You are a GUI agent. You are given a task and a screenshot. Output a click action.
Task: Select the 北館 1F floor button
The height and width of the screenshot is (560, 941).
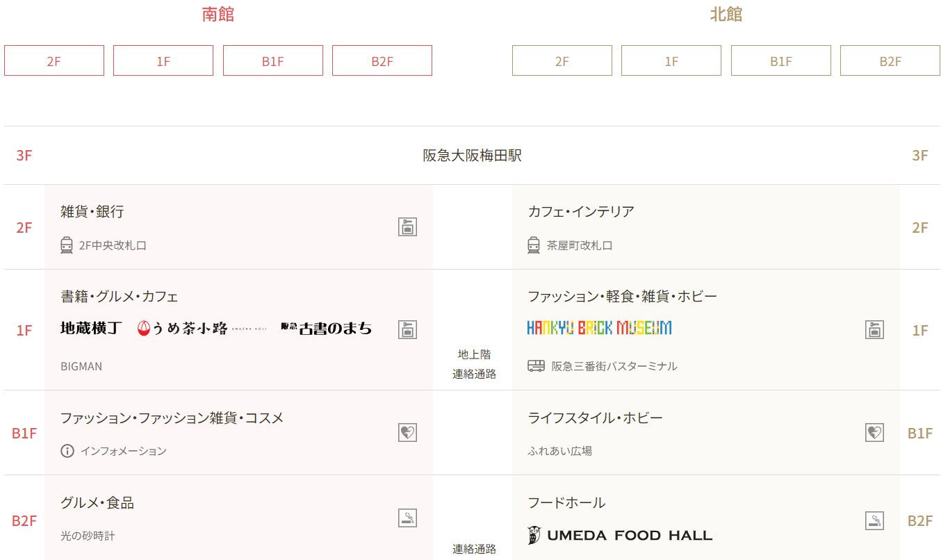point(671,60)
